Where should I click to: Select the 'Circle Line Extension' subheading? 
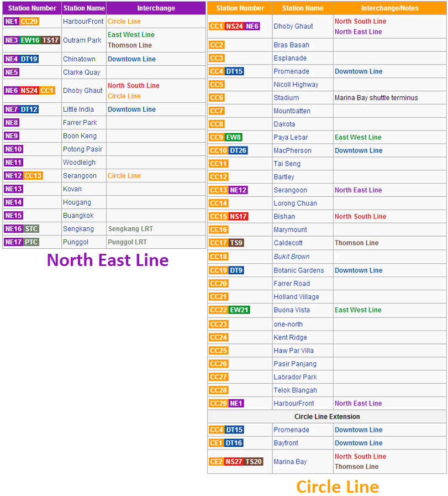click(x=327, y=417)
